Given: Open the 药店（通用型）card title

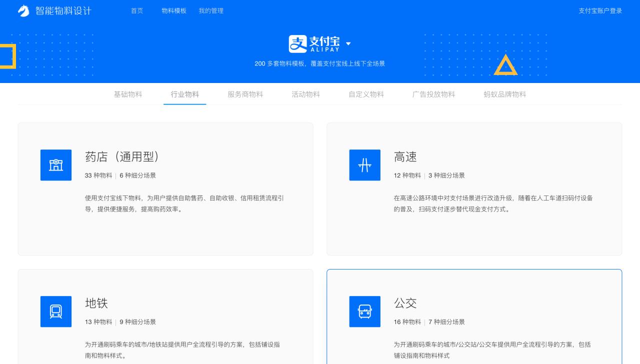Looking at the screenshot, I should click(122, 157).
